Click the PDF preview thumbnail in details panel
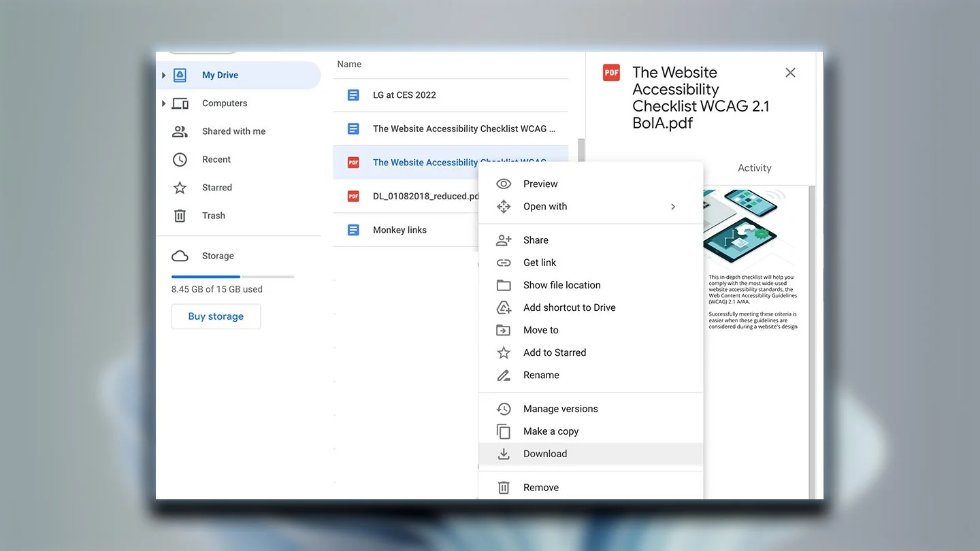This screenshot has height=551, width=980. [x=751, y=260]
